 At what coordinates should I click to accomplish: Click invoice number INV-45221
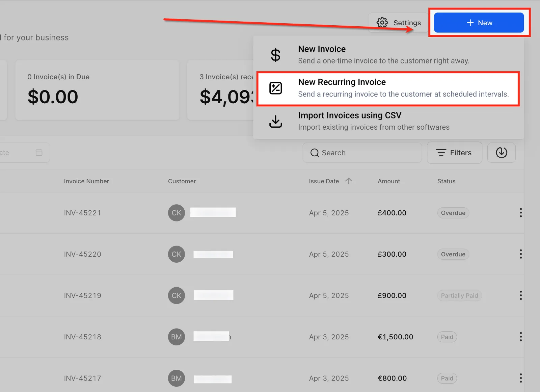tap(83, 213)
